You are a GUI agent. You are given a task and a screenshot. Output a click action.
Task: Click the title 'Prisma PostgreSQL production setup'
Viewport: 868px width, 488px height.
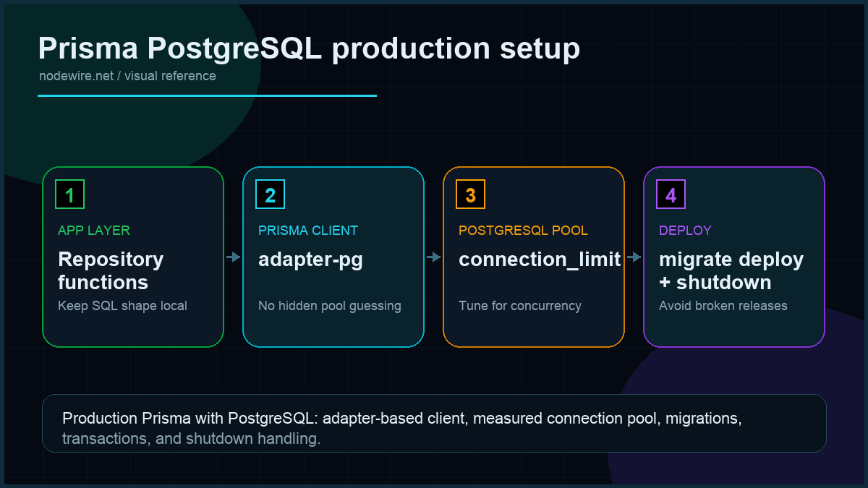coord(309,48)
